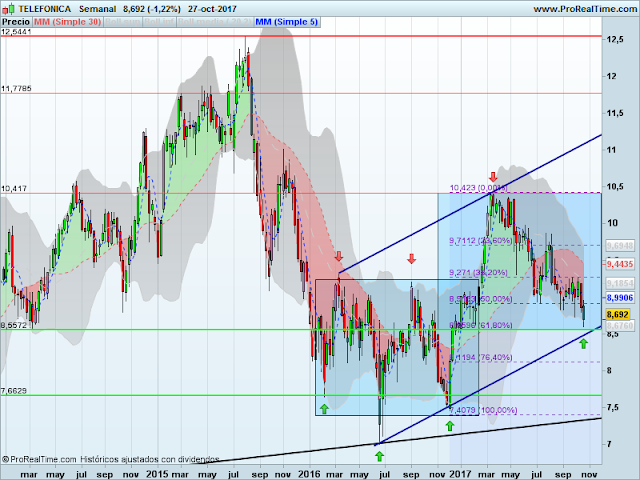Toggle the Boll media (20 2) legend tab
This screenshot has width=640, height=480.
215,22
